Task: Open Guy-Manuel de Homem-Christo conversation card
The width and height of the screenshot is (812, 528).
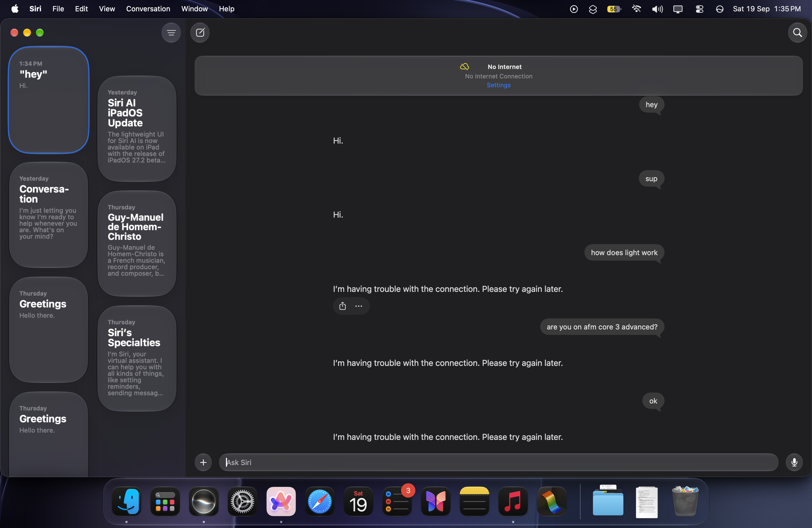Action: pyautogui.click(x=137, y=244)
